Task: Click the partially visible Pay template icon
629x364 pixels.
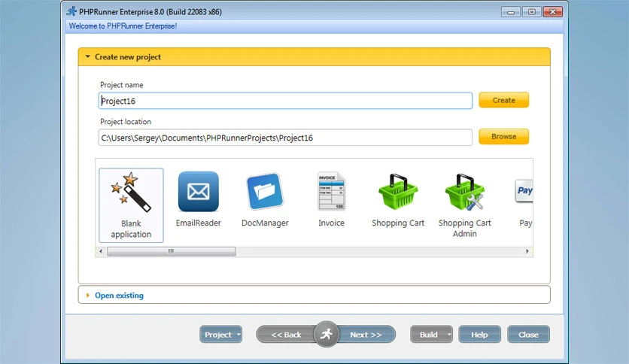Action: pos(524,191)
